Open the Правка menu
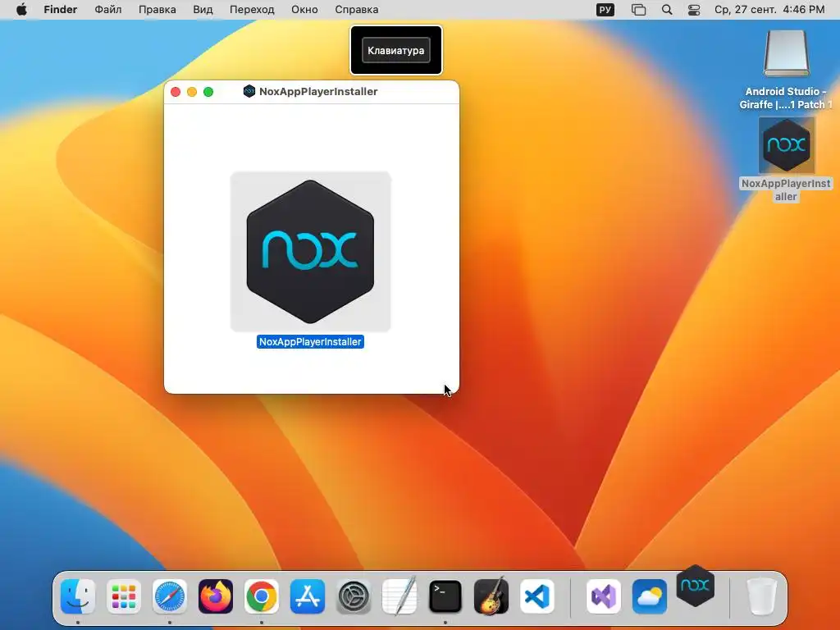Viewport: 840px width, 630px height. point(157,10)
